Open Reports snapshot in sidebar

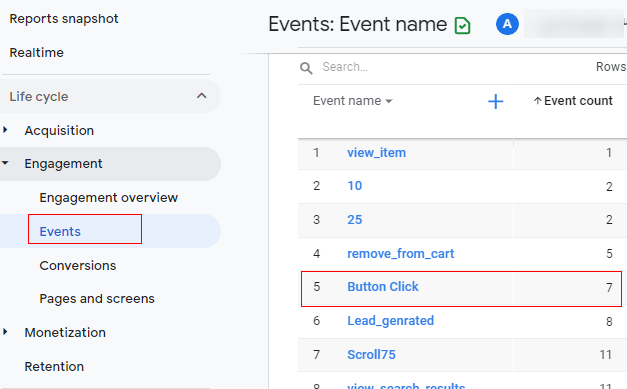[x=64, y=19]
